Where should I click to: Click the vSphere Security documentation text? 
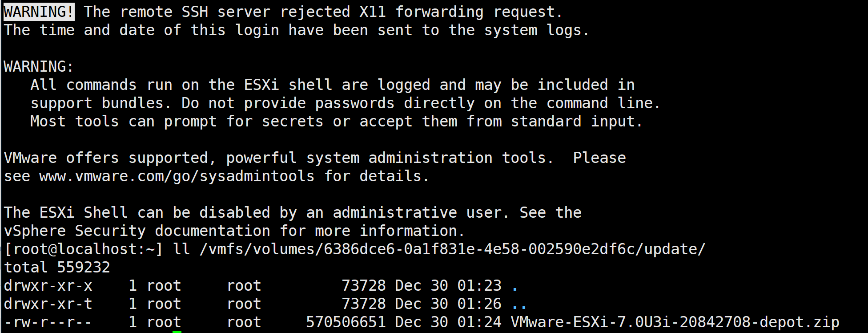[x=137, y=231]
